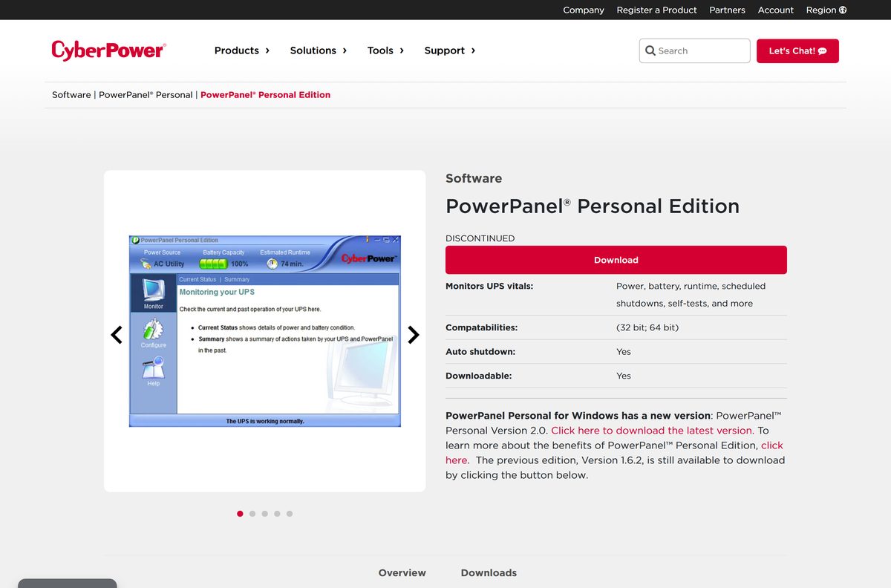Click 'Downloadable:' label
This screenshot has width=891, height=588.
click(x=479, y=376)
